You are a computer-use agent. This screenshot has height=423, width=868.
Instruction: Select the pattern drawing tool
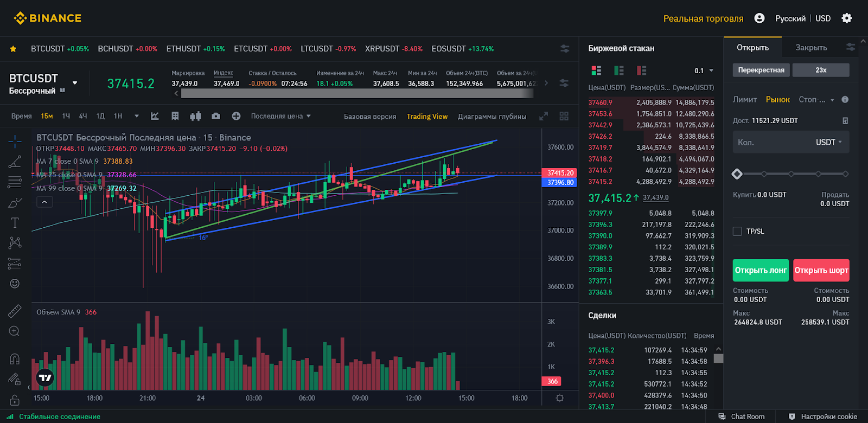click(15, 243)
